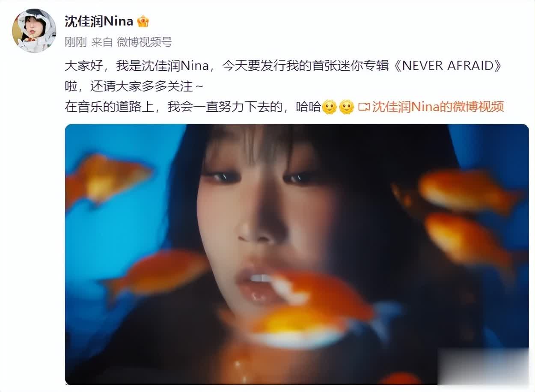The image size is (535, 392).
Task: Open the username 沈佳润Nina
Action: [x=99, y=21]
